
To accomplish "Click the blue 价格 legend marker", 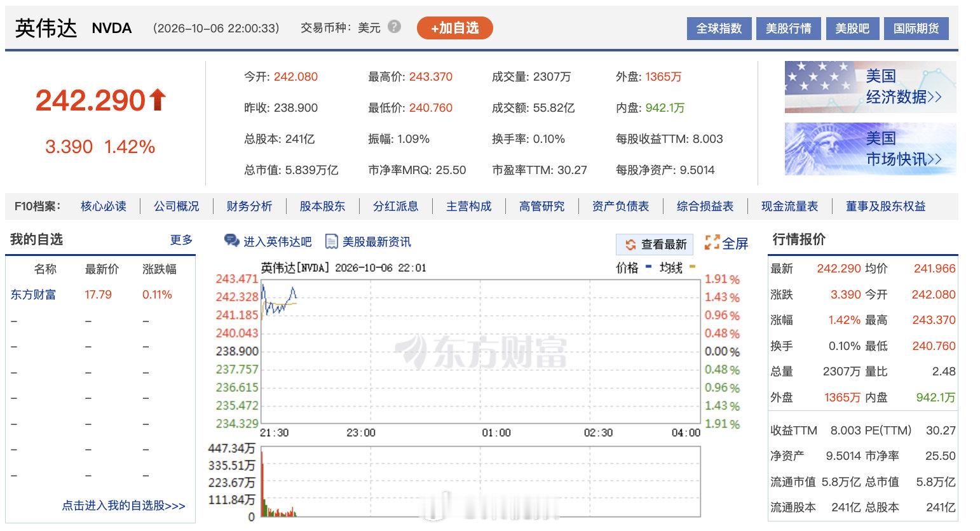I will (x=649, y=267).
